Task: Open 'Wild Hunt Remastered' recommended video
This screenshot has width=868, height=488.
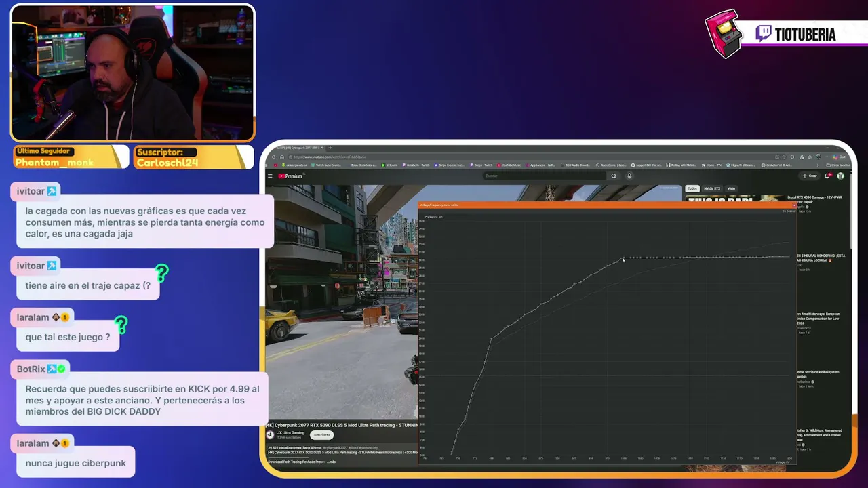Action: coord(819,434)
